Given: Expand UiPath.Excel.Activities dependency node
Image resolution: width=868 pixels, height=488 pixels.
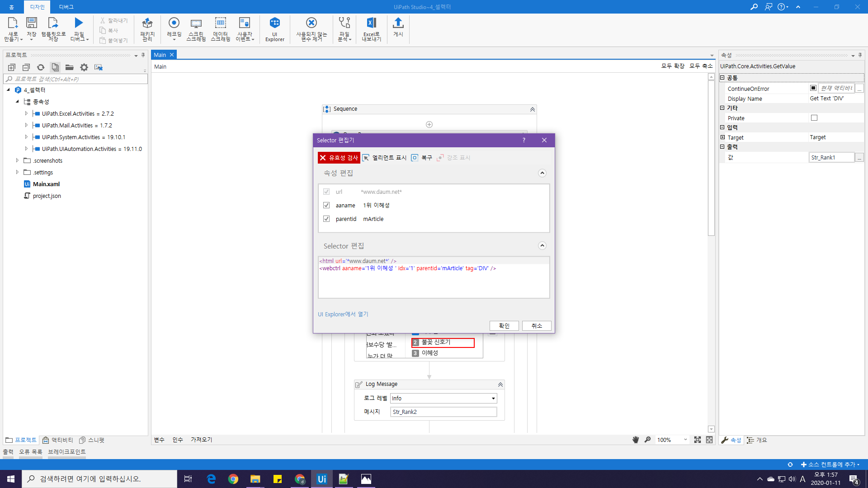Looking at the screenshot, I should click(26, 113).
